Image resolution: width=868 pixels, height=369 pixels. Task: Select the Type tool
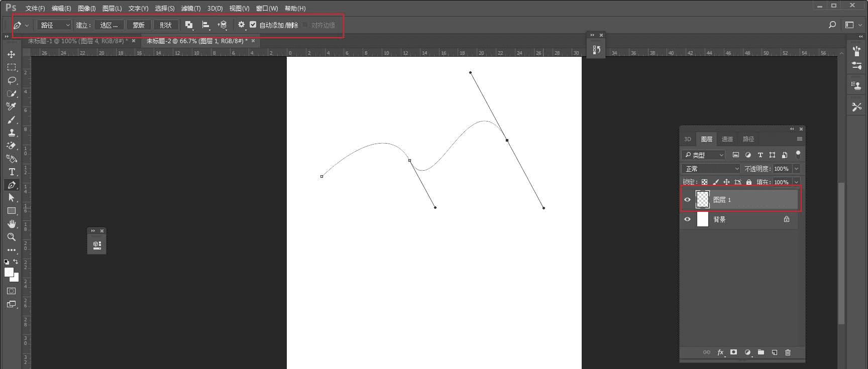[x=11, y=172]
